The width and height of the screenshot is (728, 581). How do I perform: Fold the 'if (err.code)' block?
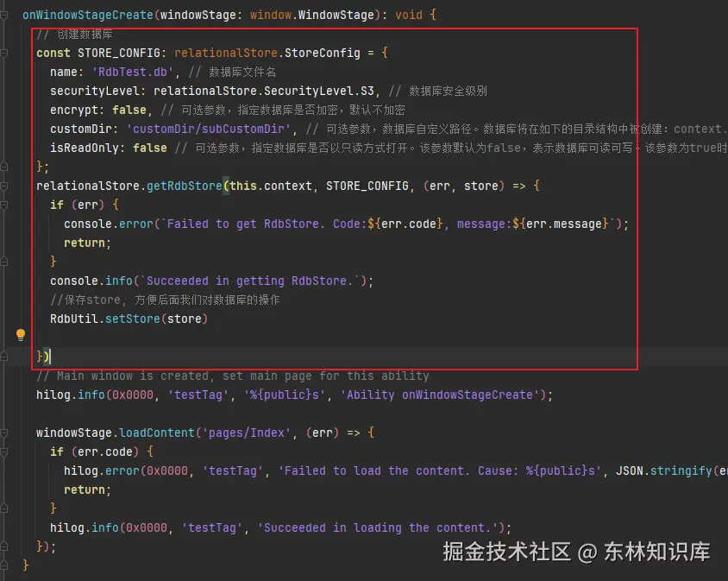coord(4,452)
